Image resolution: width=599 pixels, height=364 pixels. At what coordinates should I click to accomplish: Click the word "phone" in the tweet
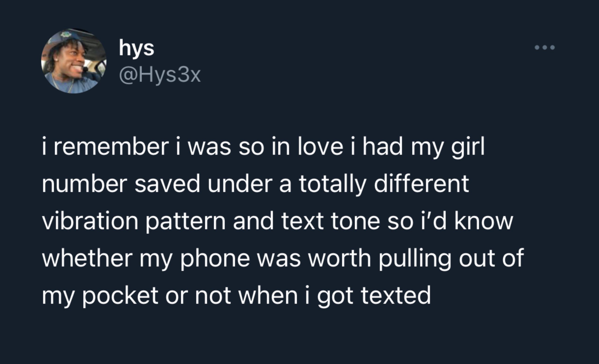(215, 259)
